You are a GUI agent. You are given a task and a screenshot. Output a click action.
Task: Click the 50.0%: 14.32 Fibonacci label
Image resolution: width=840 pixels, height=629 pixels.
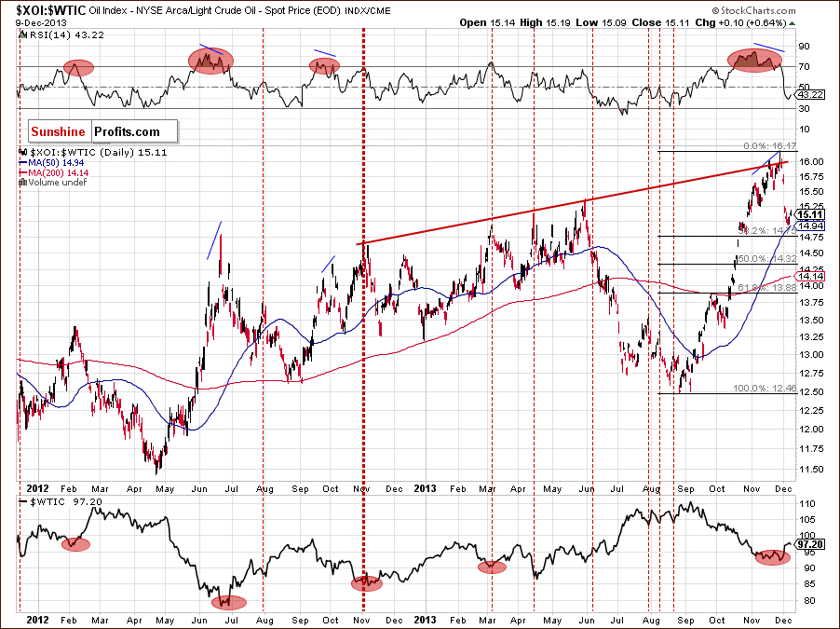point(767,258)
